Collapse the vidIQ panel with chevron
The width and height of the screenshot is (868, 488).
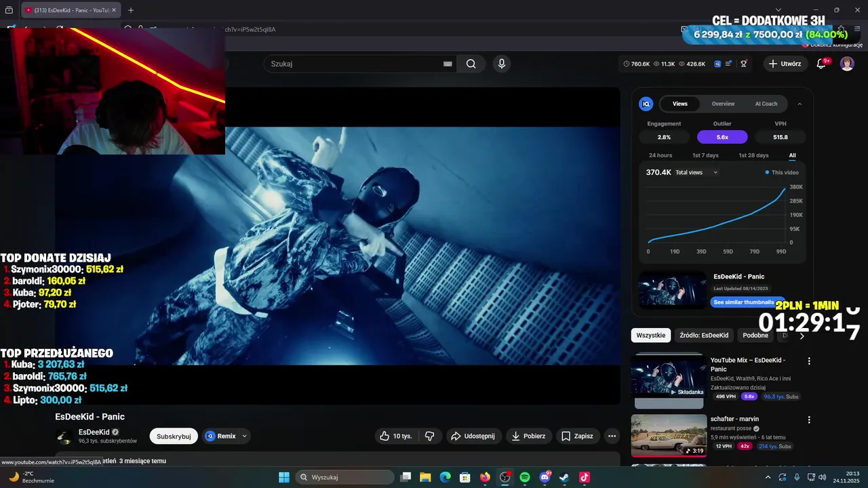(x=800, y=104)
